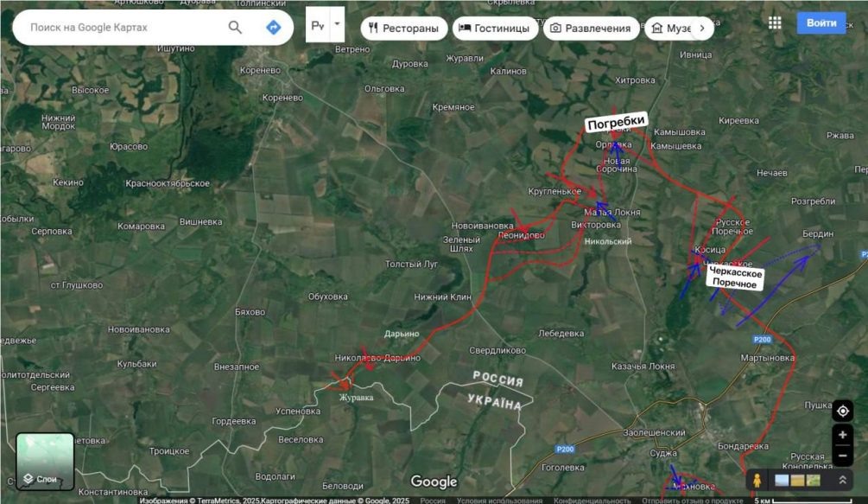Image resolution: width=868 pixels, height=504 pixels.
Task: Click the search magnifier icon
Action: pyautogui.click(x=235, y=27)
